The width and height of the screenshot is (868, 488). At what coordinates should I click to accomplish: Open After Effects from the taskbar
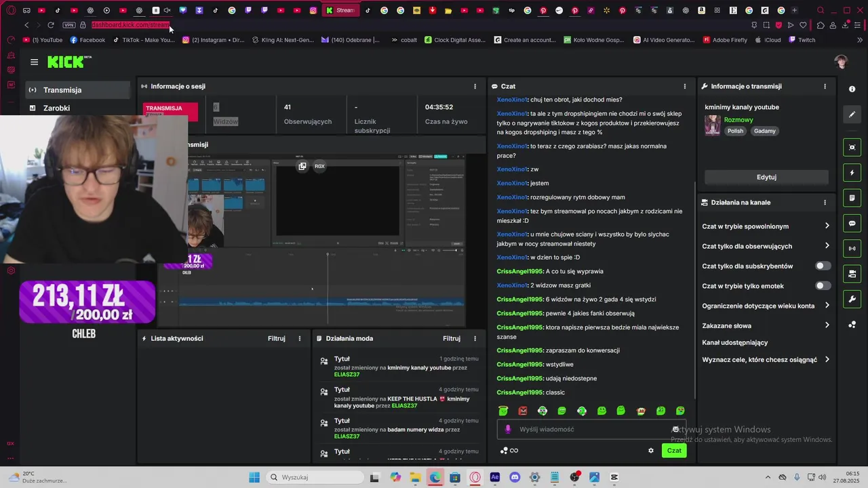495,477
